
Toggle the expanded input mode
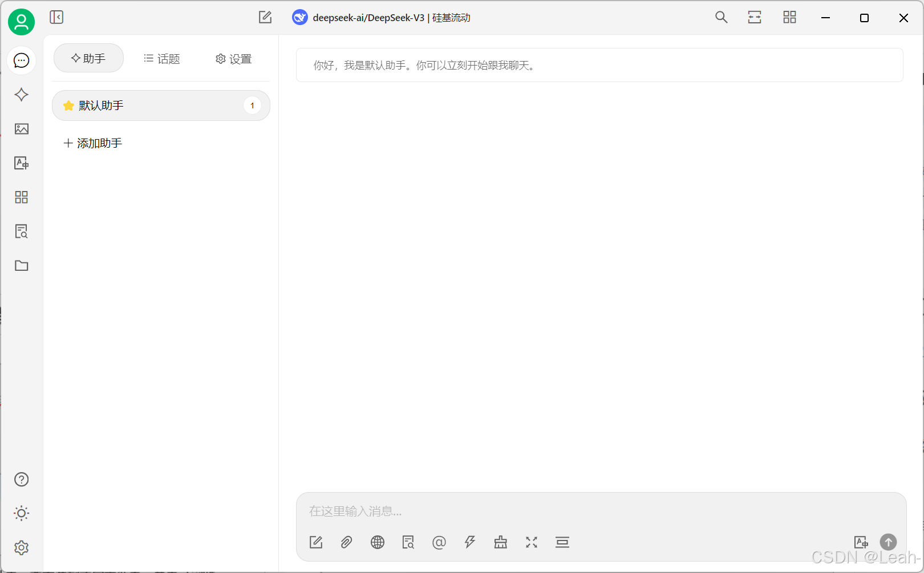[562, 542]
